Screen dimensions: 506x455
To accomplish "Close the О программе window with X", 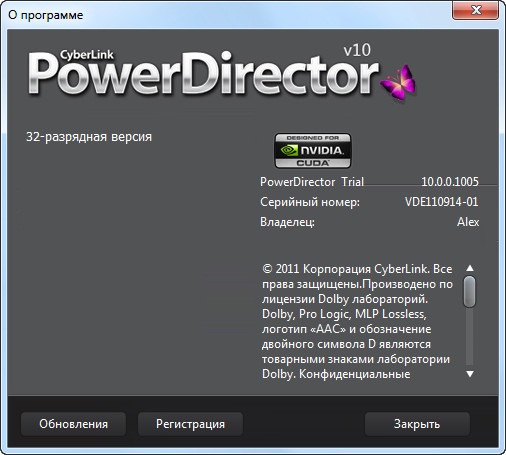I will point(475,10).
